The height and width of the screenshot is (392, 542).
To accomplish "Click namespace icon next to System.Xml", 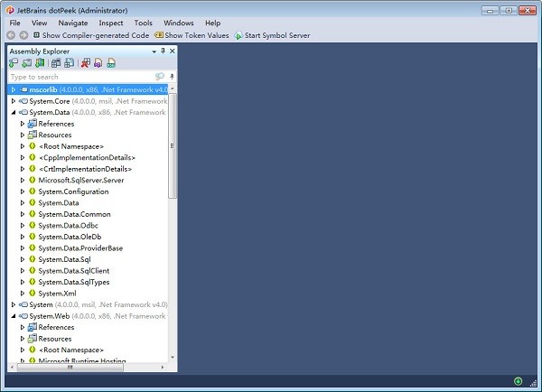I will pyautogui.click(x=33, y=294).
